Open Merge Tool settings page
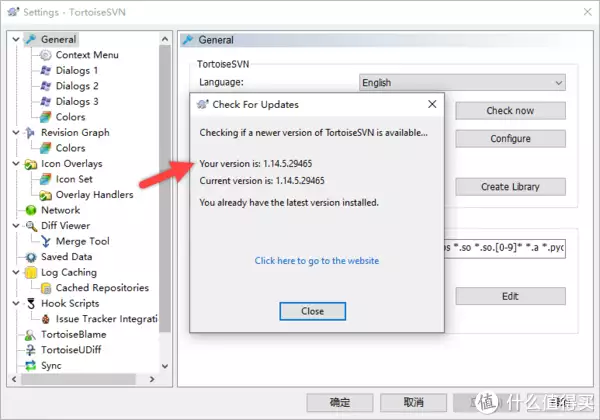The image size is (600, 420). (83, 241)
